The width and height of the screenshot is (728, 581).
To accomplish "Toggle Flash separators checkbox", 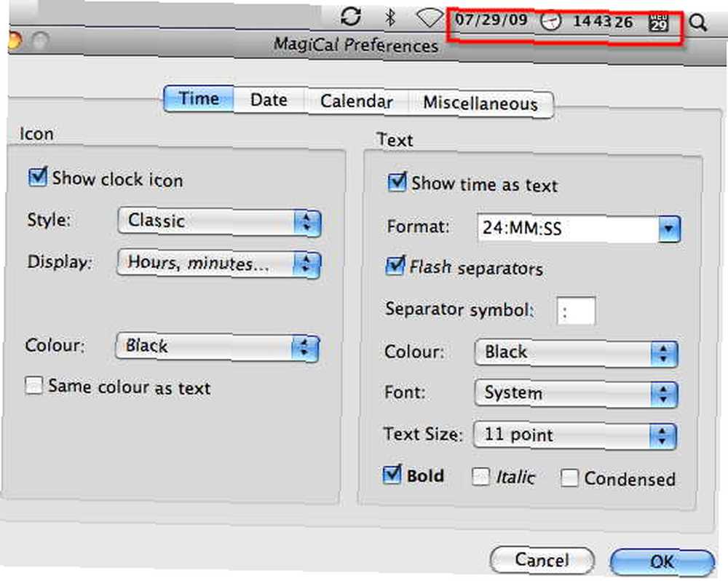I will tap(395, 266).
